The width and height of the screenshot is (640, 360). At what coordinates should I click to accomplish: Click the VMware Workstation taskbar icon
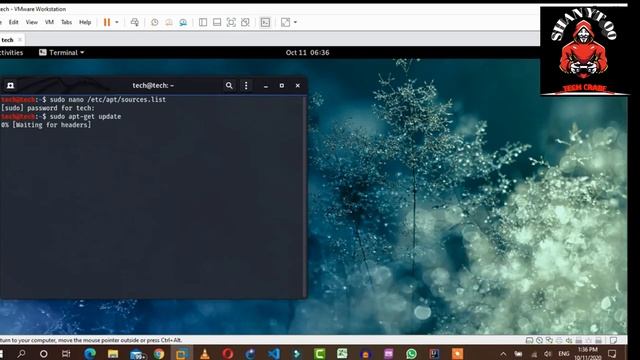pos(182,353)
